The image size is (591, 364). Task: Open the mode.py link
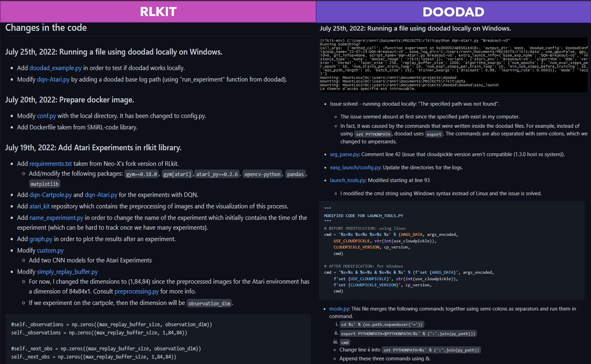(338, 309)
